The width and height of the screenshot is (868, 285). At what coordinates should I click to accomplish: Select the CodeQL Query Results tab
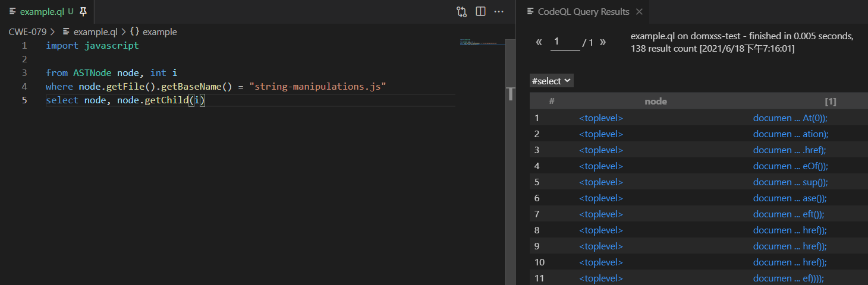point(583,11)
